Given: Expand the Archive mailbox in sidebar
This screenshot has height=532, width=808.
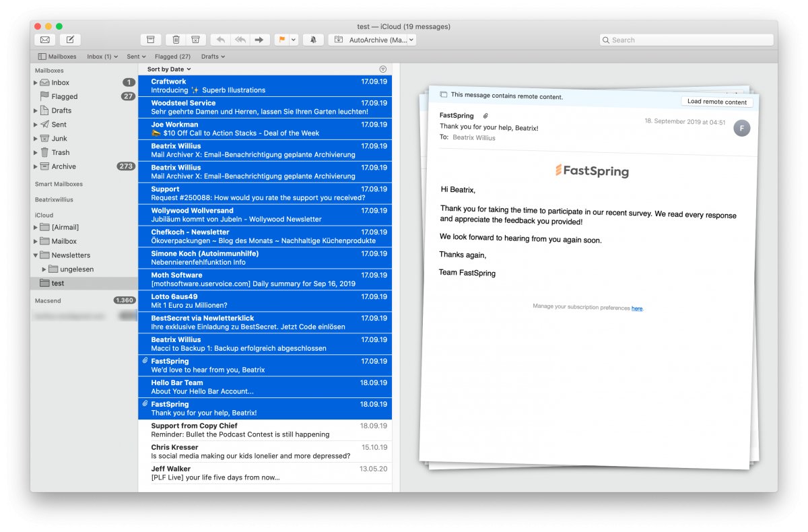Looking at the screenshot, I should point(36,166).
